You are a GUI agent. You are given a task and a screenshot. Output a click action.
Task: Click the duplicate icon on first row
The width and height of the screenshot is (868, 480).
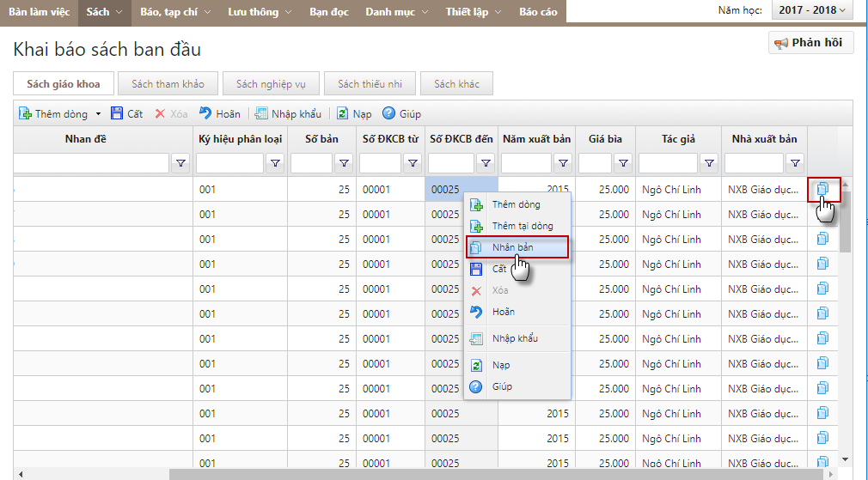pyautogui.click(x=823, y=189)
